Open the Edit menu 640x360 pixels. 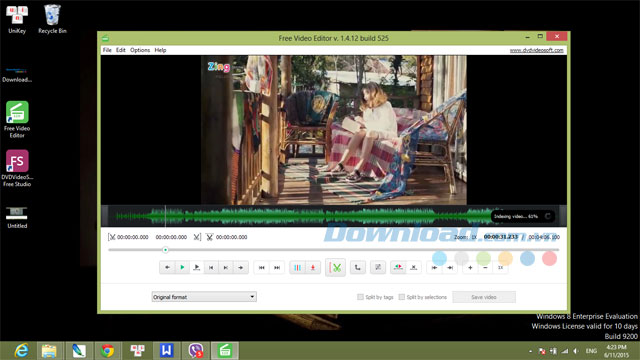[x=120, y=50]
